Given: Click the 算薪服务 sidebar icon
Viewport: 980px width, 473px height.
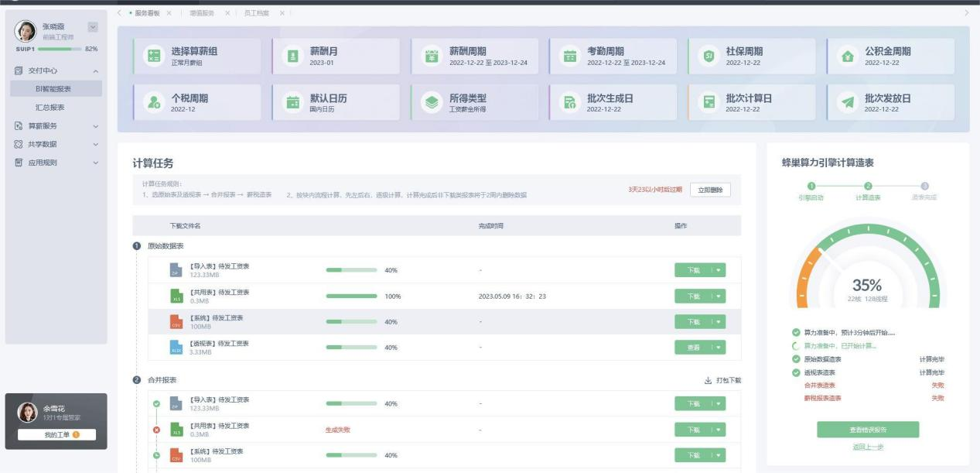Looking at the screenshot, I should tap(19, 125).
